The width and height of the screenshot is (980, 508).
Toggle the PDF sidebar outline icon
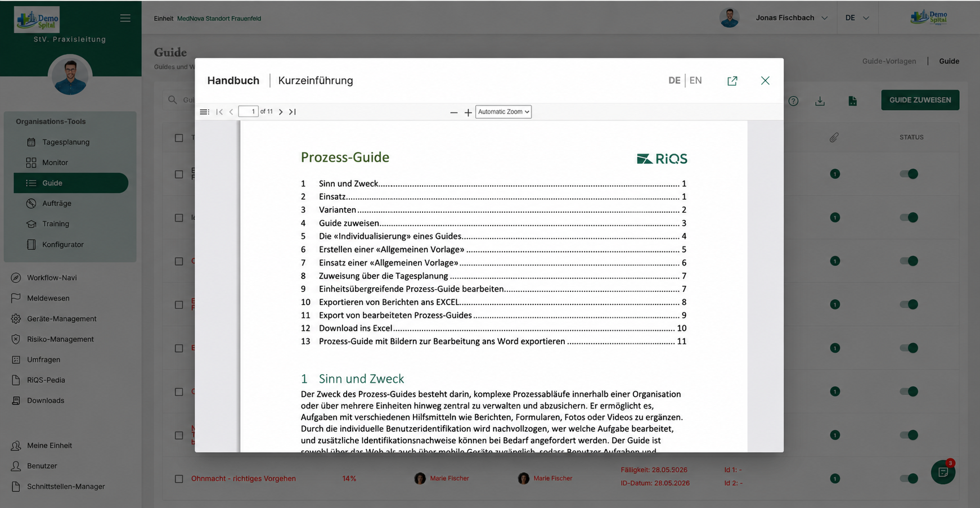204,112
